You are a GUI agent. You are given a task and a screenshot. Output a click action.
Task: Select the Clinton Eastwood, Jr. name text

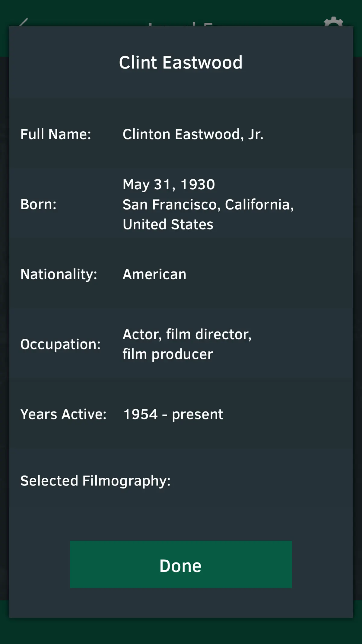pos(193,134)
